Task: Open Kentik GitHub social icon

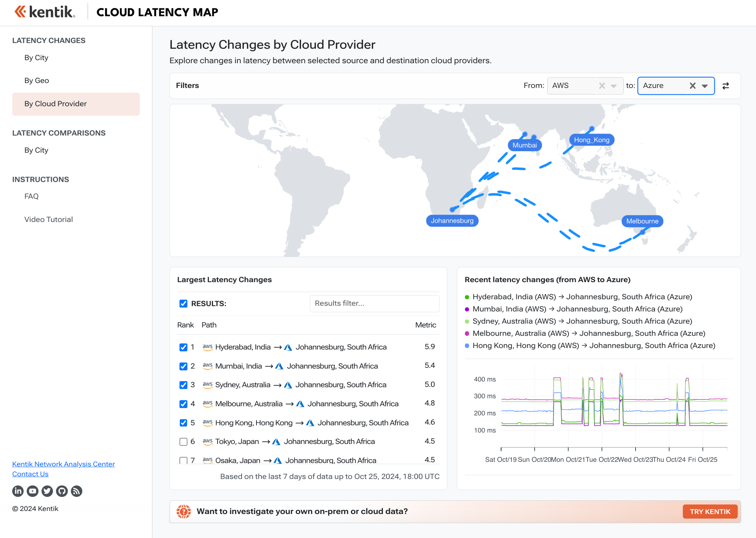Action: [x=62, y=491]
